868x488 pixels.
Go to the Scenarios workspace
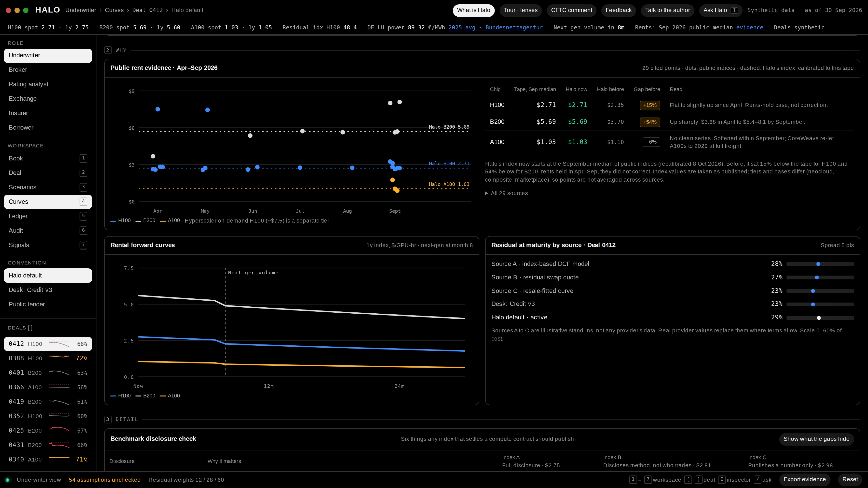pyautogui.click(x=48, y=187)
